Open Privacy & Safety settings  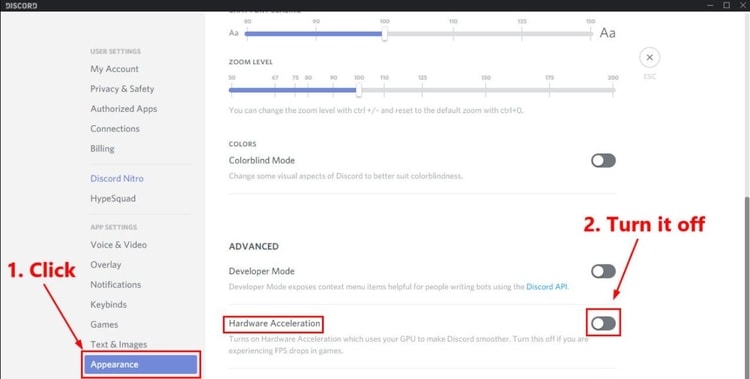(122, 89)
